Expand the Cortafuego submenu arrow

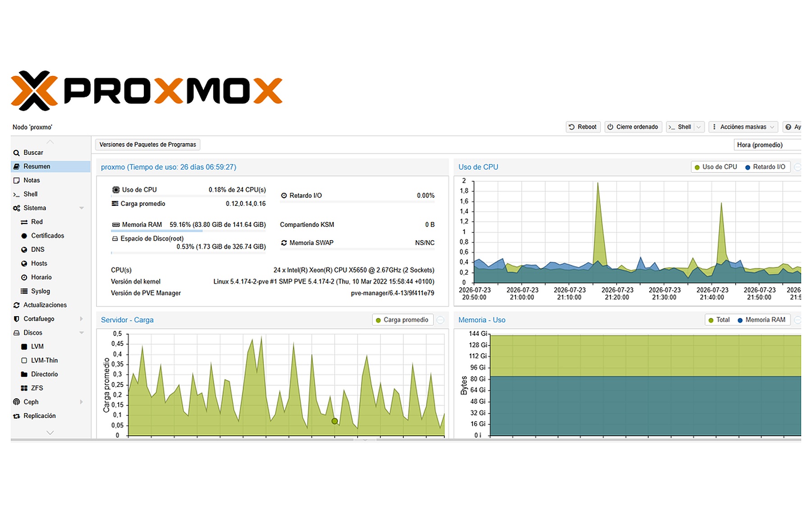(x=82, y=319)
